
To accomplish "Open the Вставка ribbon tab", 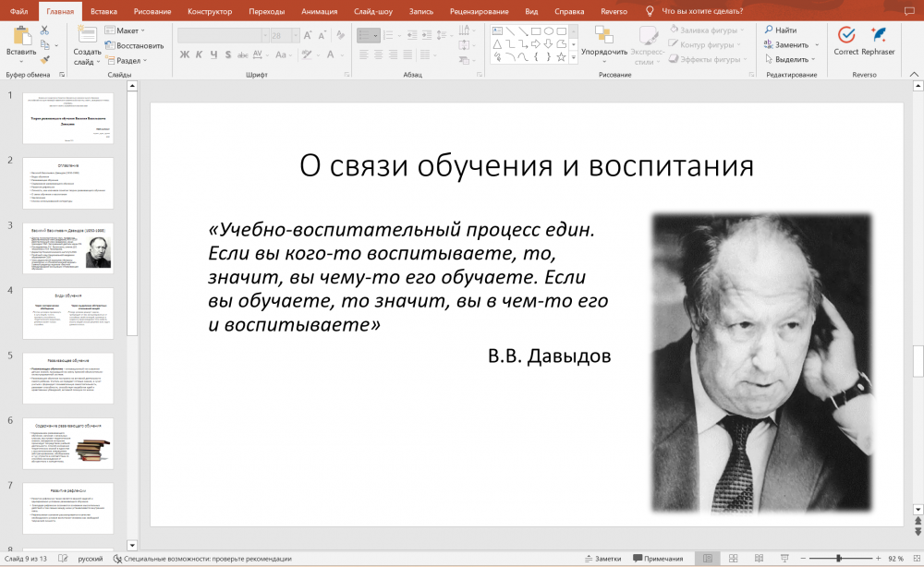I will 104,11.
